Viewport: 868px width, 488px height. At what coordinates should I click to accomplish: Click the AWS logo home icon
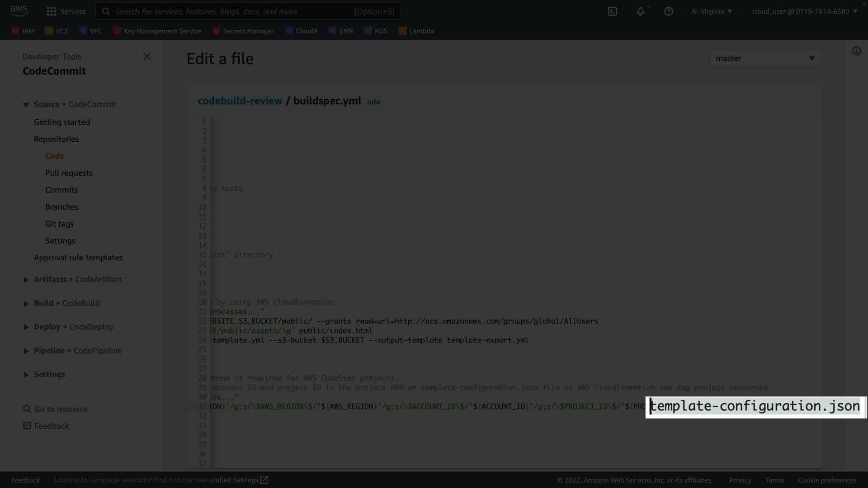coord(19,10)
